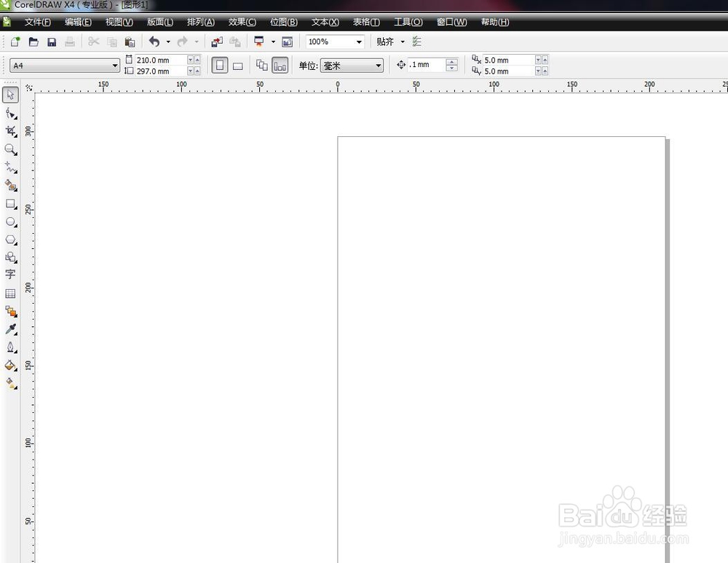Screen dimensions: 728x563
Task: Select the Ellipse tool
Action: tap(11, 222)
